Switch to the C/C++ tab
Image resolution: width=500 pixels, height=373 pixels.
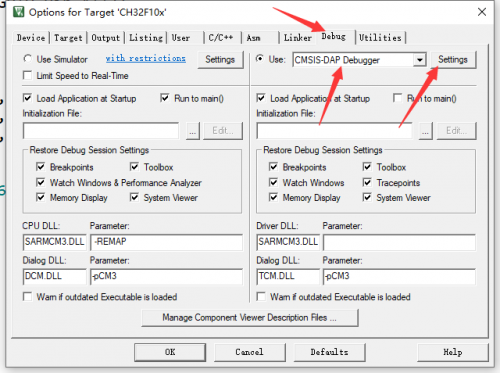(x=221, y=38)
